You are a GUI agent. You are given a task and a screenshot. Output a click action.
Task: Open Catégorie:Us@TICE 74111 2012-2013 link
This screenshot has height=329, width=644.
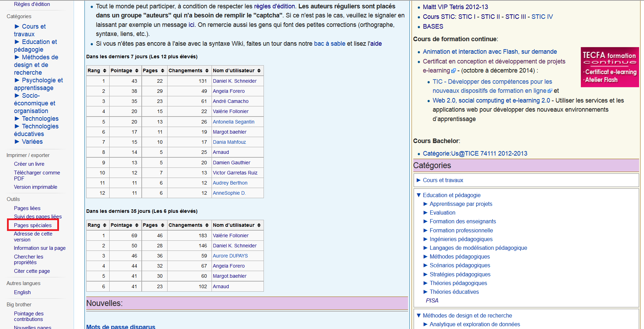pyautogui.click(x=475, y=154)
